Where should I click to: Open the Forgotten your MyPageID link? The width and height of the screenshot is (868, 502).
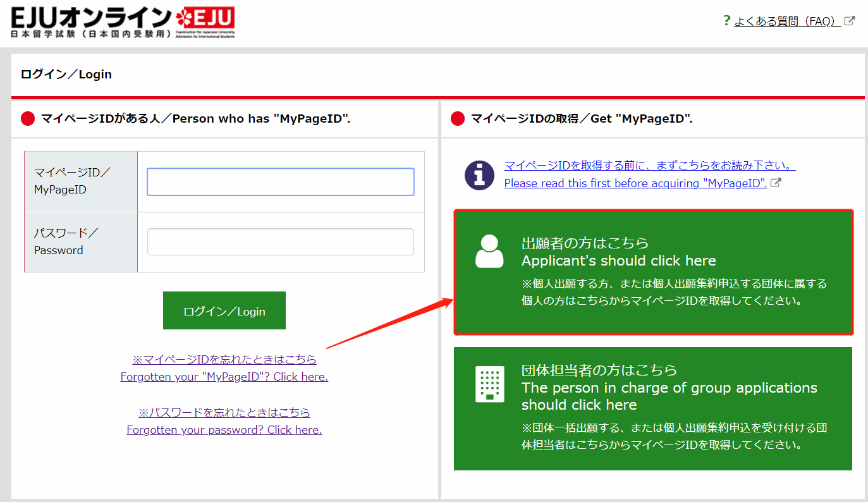click(x=224, y=376)
